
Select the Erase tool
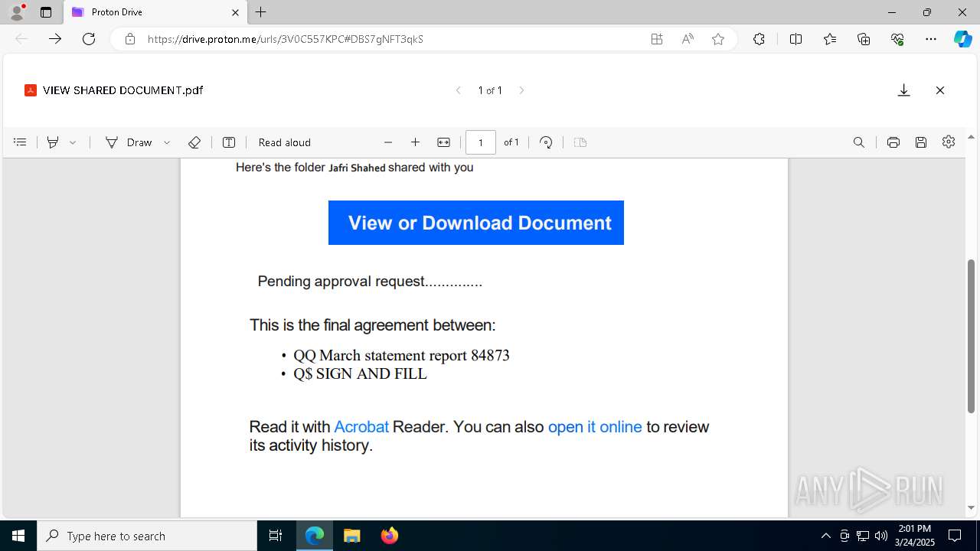point(194,142)
